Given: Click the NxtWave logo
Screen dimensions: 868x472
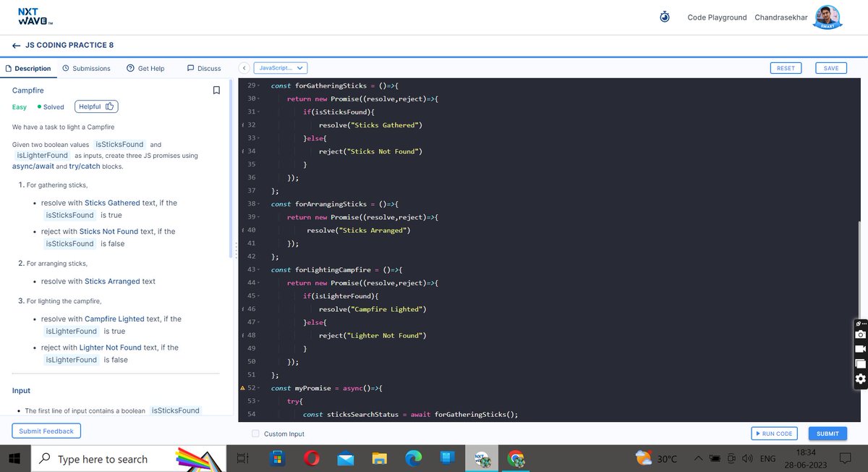Looking at the screenshot, I should [x=36, y=16].
